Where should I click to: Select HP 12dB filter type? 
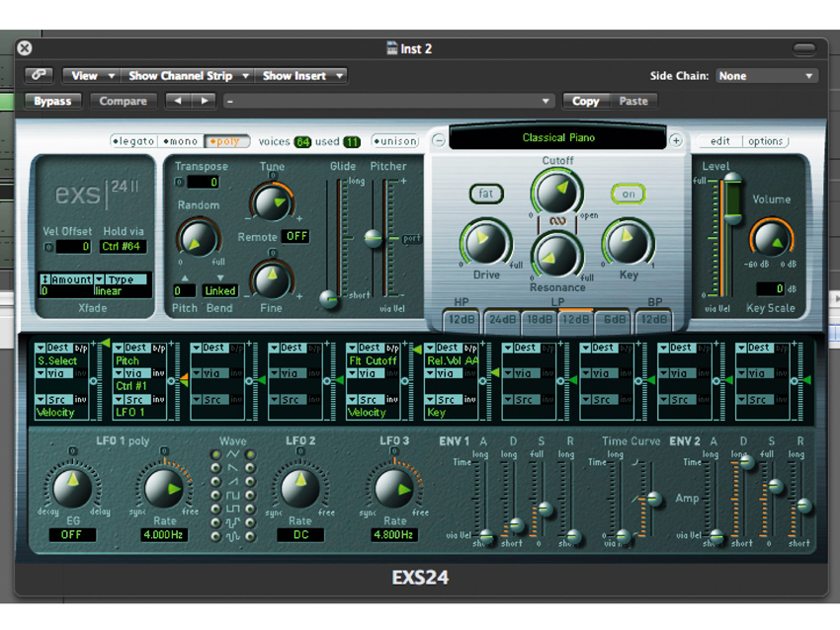point(462,320)
